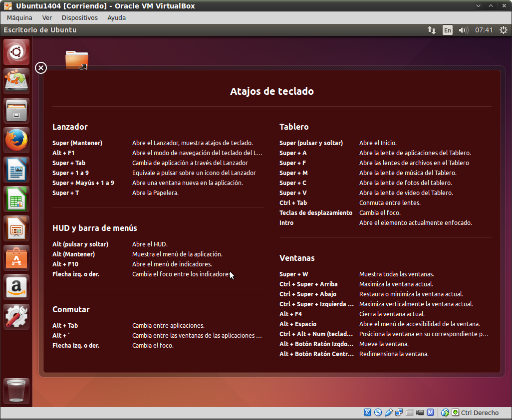Open the Máquina menu
Image resolution: width=512 pixels, height=420 pixels.
pos(19,17)
